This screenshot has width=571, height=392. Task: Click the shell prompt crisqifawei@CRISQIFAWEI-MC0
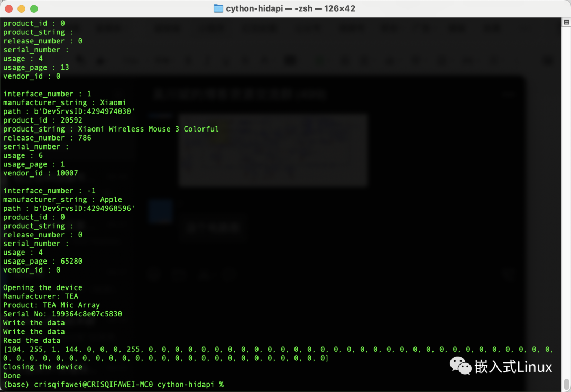point(93,385)
